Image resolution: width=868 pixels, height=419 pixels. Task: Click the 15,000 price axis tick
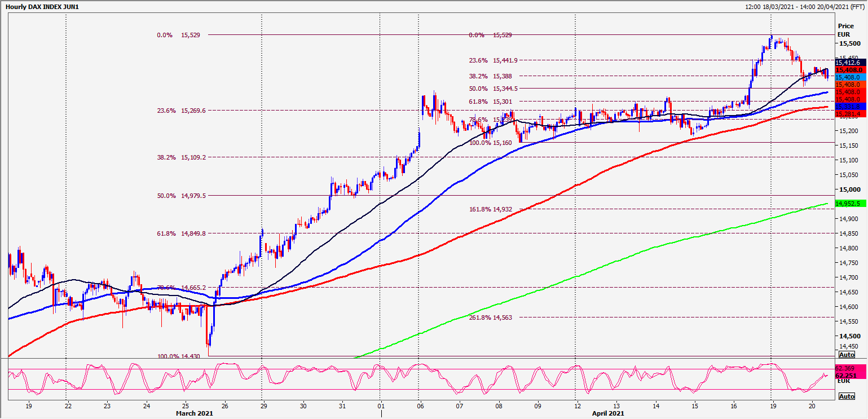[x=850, y=190]
